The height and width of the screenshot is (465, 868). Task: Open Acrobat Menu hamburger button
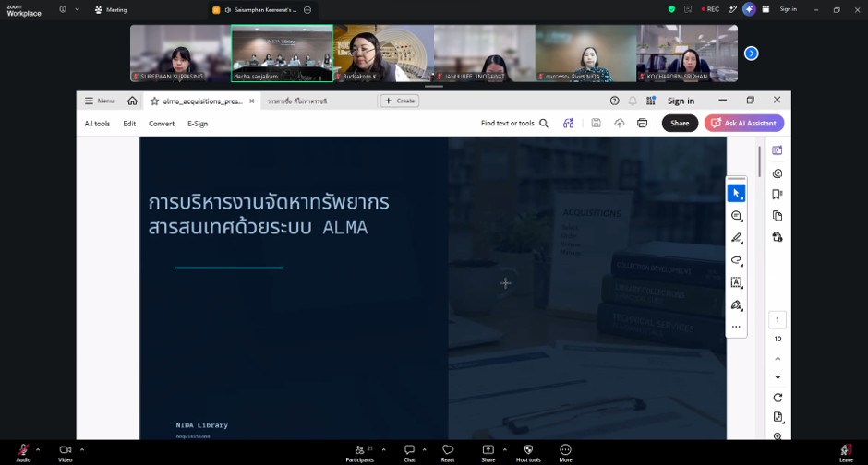pos(99,101)
